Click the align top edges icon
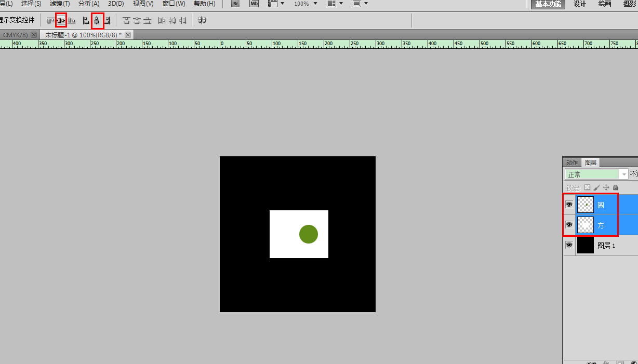Image resolution: width=638 pixels, height=364 pixels. (x=50, y=21)
